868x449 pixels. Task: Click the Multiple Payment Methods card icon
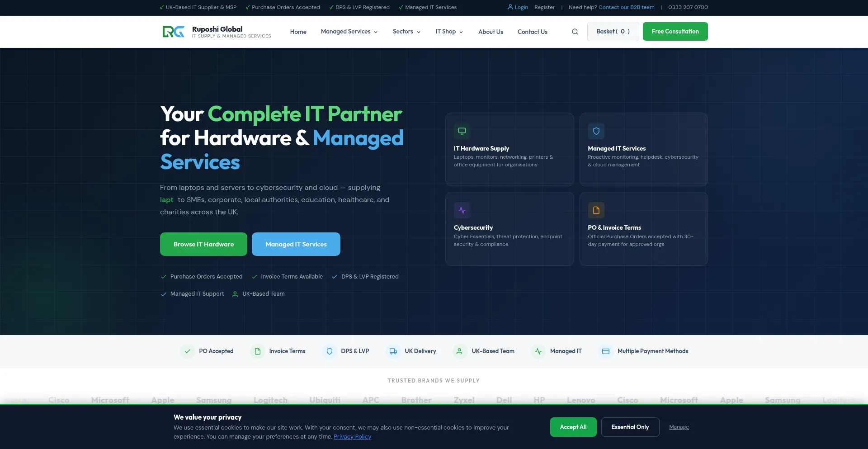pos(606,351)
